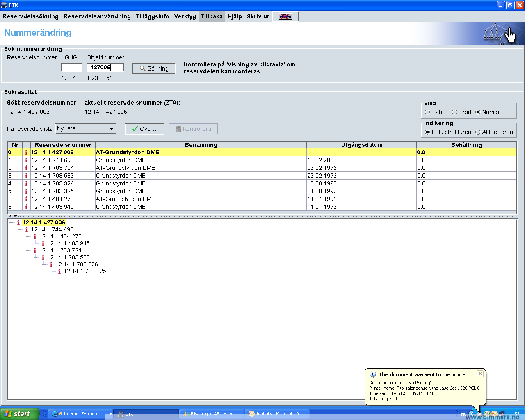Click Objektnummer field containing 1427006

(x=105, y=67)
